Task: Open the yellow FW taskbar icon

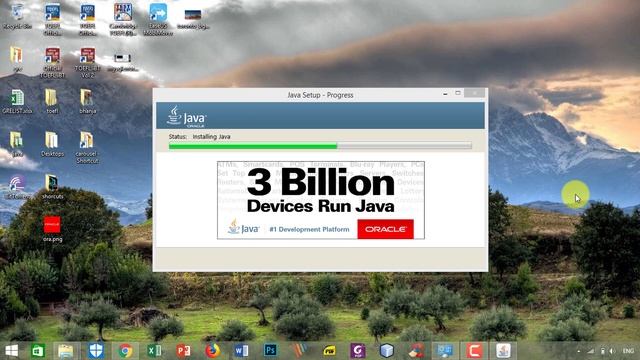Action: tap(329, 351)
